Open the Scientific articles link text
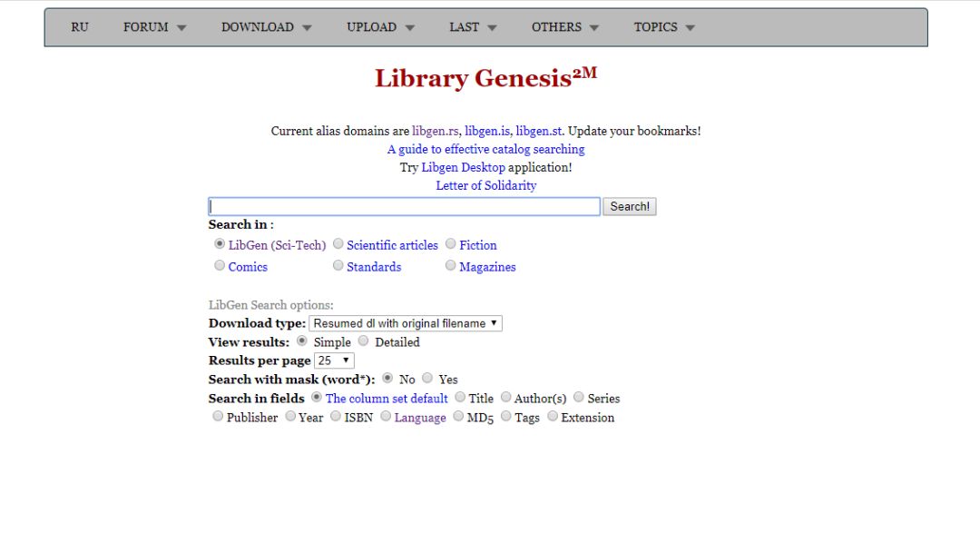 click(x=393, y=245)
